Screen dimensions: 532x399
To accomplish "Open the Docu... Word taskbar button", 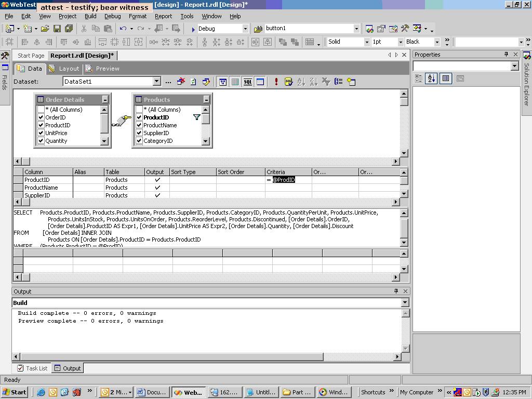I will tap(152, 392).
